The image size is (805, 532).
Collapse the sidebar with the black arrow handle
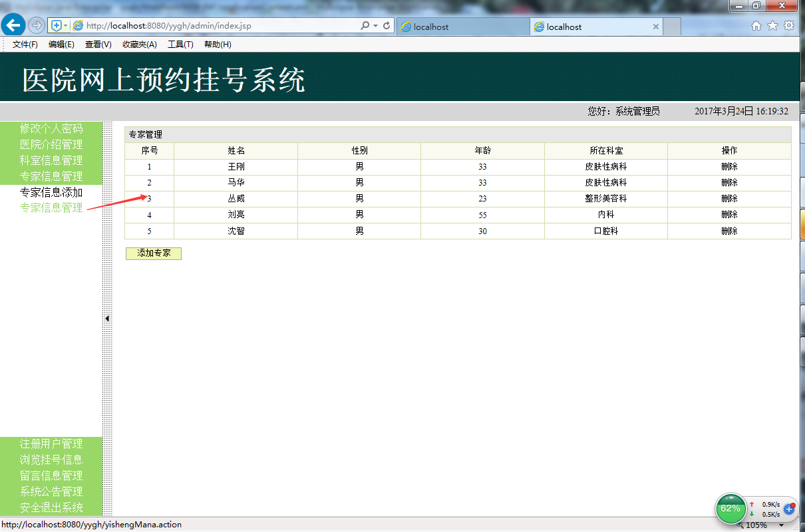(107, 319)
